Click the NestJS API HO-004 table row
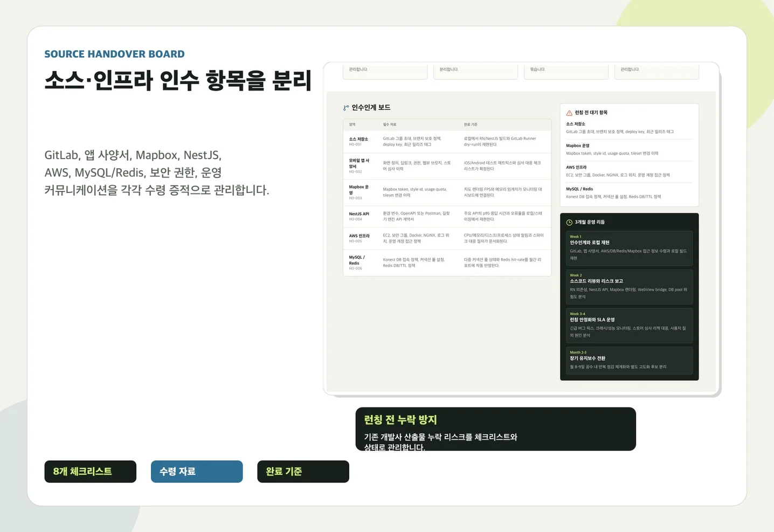The height and width of the screenshot is (532, 774). coord(447,216)
